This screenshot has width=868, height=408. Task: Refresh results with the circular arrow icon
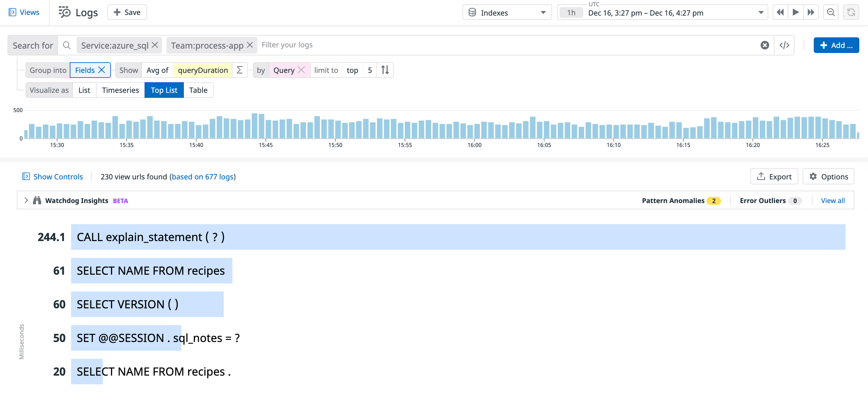(851, 12)
